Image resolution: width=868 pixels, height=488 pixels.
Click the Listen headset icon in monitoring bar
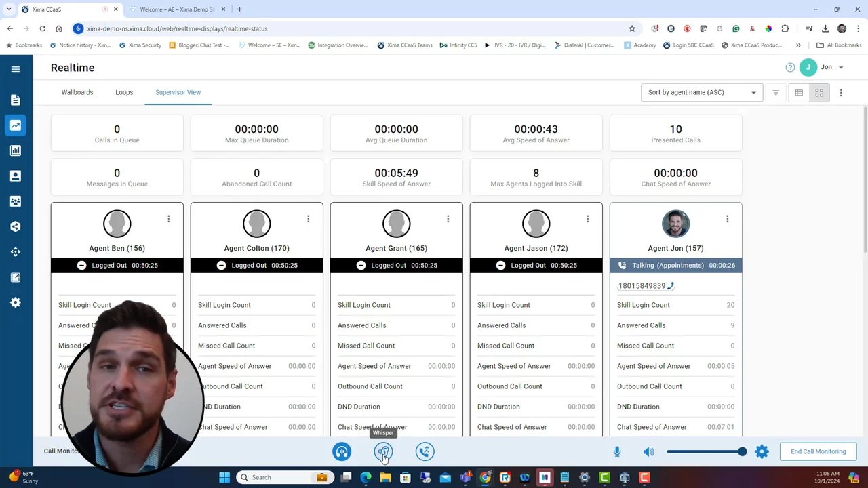[x=342, y=451]
